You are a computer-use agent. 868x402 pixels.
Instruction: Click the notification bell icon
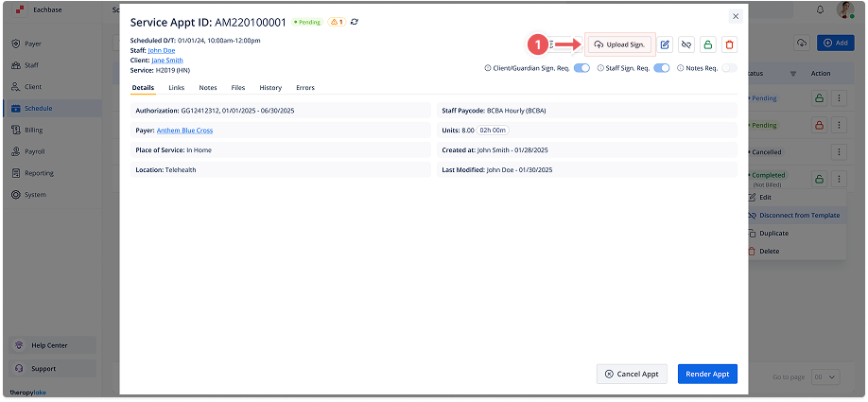(821, 10)
